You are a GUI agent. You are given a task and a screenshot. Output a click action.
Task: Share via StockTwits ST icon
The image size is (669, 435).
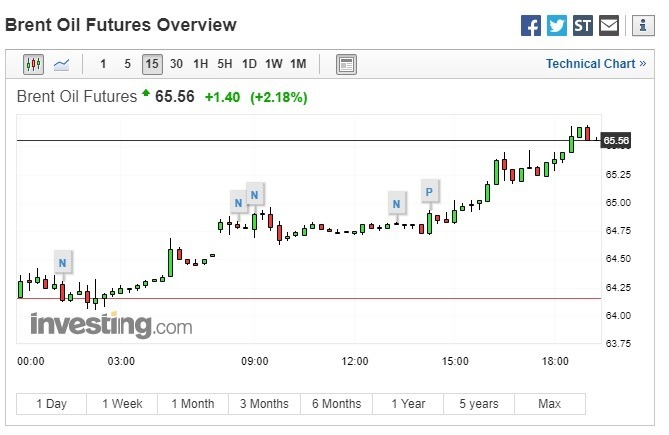583,26
